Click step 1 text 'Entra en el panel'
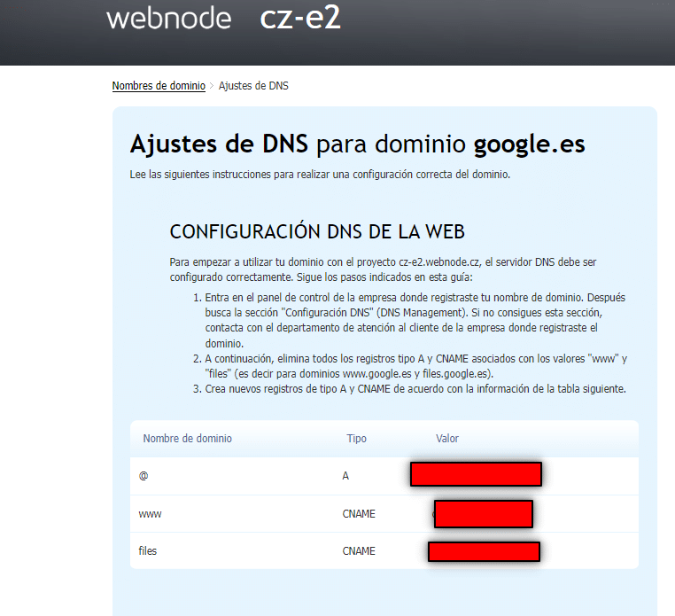The height and width of the screenshot is (616, 675). pos(415,320)
